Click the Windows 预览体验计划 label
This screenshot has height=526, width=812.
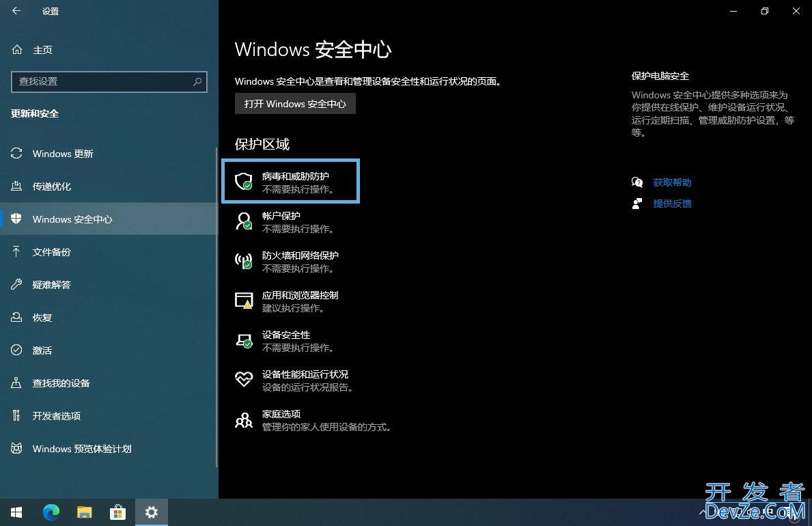coord(82,449)
